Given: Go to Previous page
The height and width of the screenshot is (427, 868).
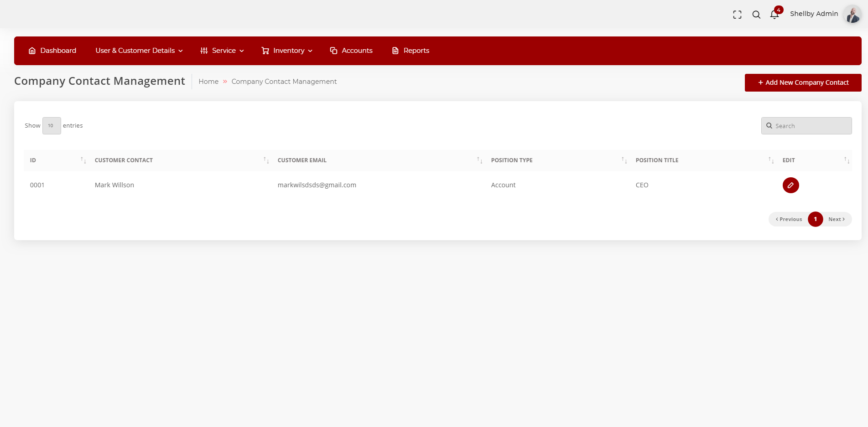Looking at the screenshot, I should click(789, 219).
